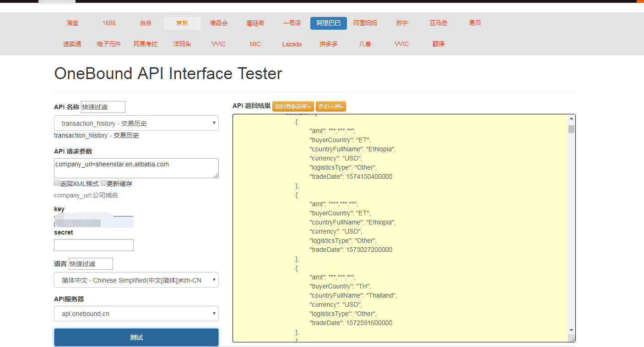Select the 凡客 tab
This screenshot has height=347, width=644.
[365, 44]
